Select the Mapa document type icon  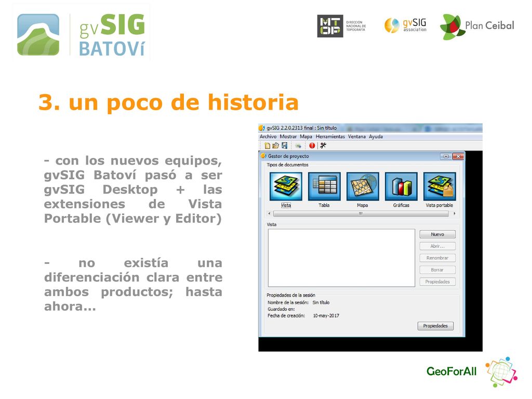click(x=362, y=187)
